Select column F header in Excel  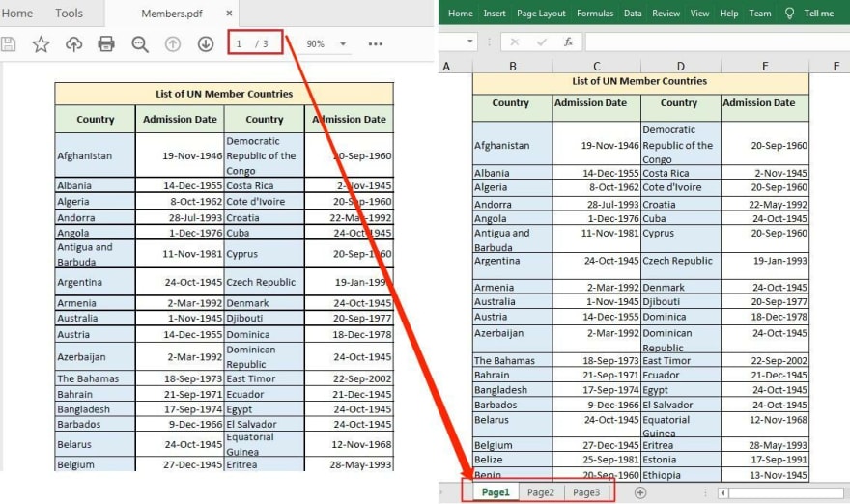(x=836, y=66)
